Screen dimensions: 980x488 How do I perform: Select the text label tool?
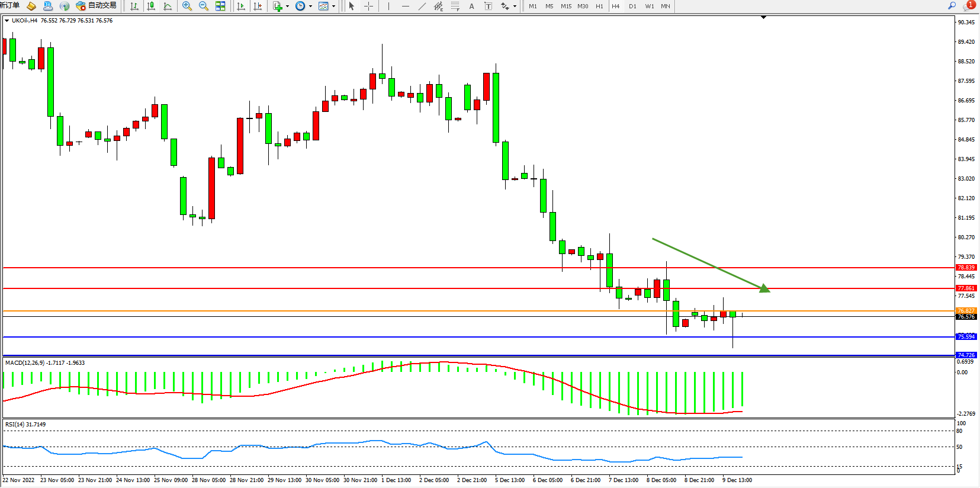coord(471,6)
